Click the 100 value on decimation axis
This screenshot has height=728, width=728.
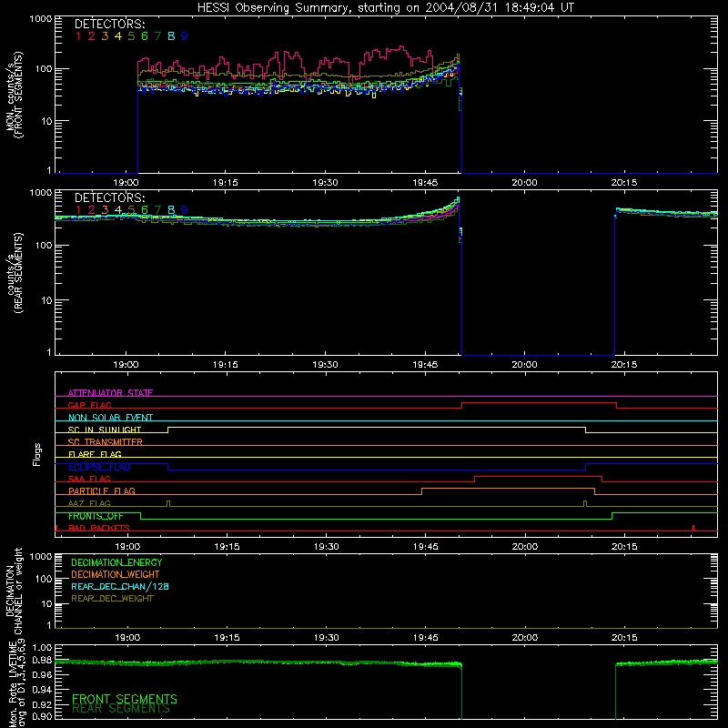click(x=44, y=579)
